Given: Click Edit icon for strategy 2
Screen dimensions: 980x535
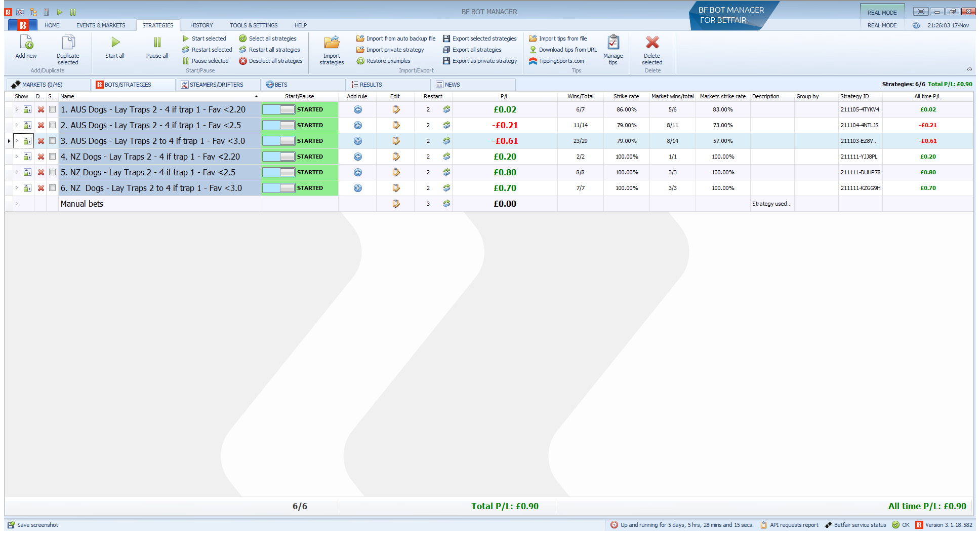Looking at the screenshot, I should click(396, 125).
